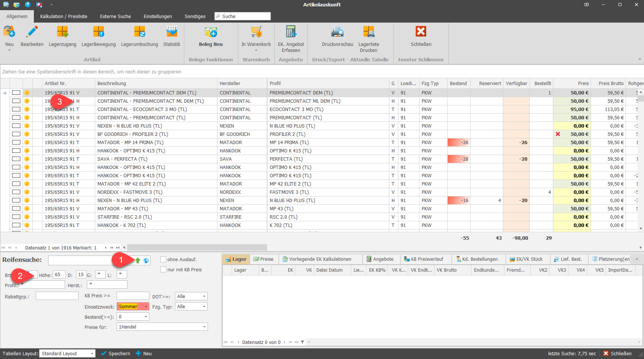Click plus Neu layout in status bar

click(x=144, y=353)
